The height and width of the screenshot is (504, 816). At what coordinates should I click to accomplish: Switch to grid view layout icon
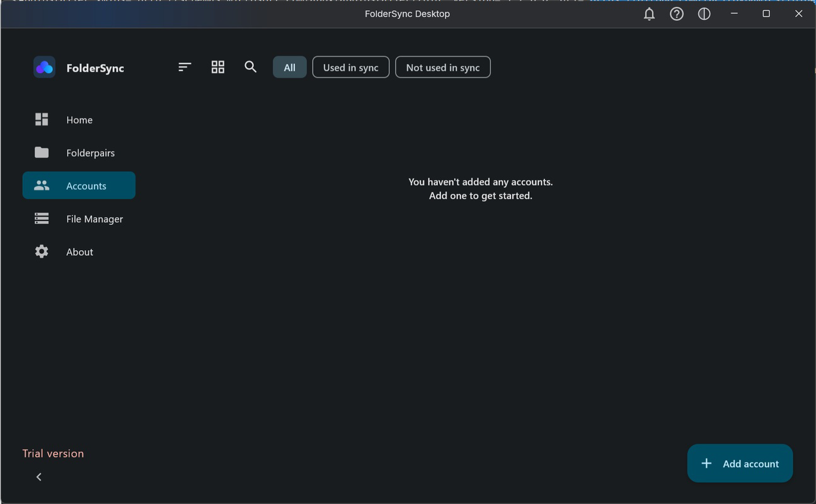(218, 67)
